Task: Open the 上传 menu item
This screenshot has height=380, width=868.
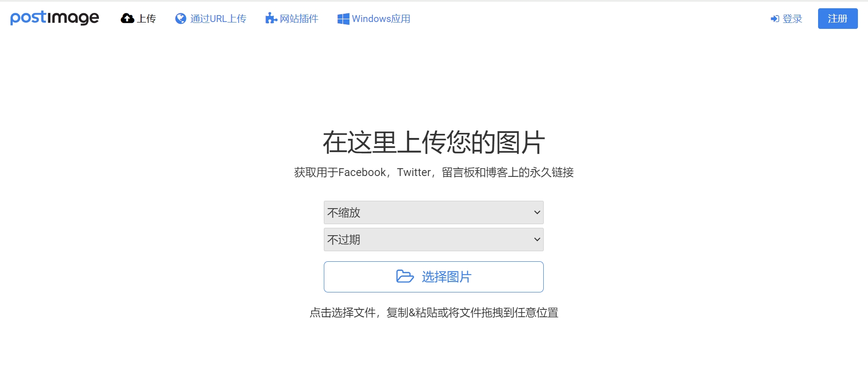Action: pos(138,18)
